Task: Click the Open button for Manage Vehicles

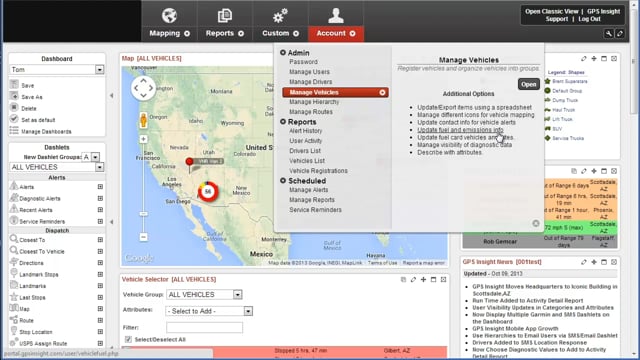Action: click(x=529, y=84)
